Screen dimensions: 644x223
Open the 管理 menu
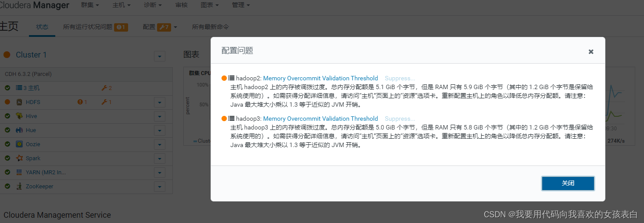[241, 5]
